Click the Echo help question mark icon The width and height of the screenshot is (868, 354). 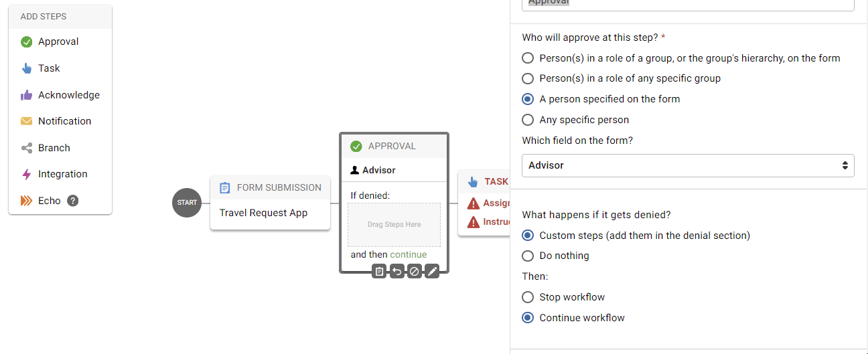(x=73, y=201)
